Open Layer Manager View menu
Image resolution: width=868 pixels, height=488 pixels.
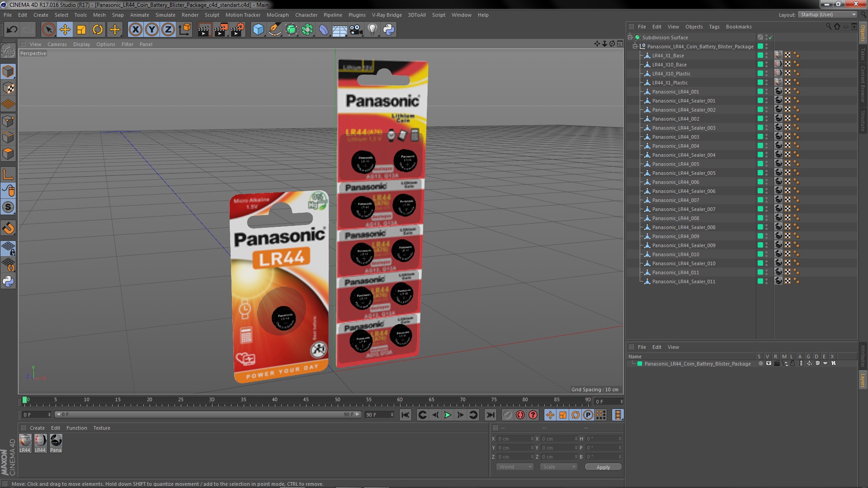[673, 347]
